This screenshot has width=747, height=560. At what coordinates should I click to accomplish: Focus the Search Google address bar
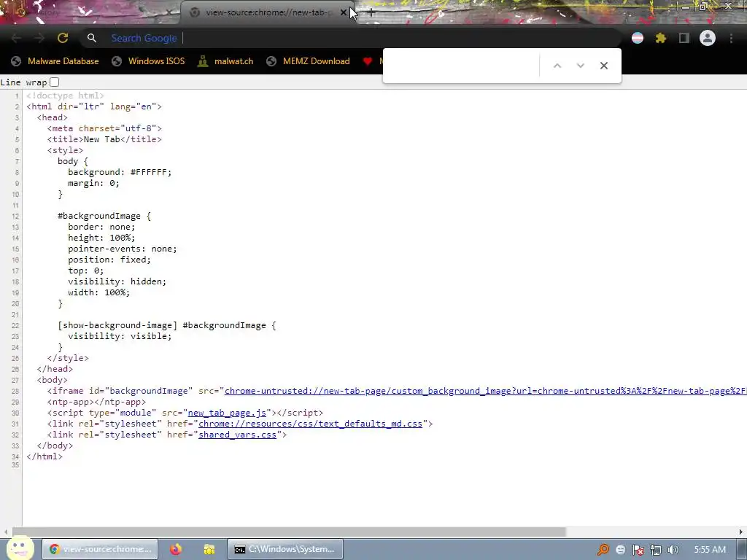pos(352,38)
